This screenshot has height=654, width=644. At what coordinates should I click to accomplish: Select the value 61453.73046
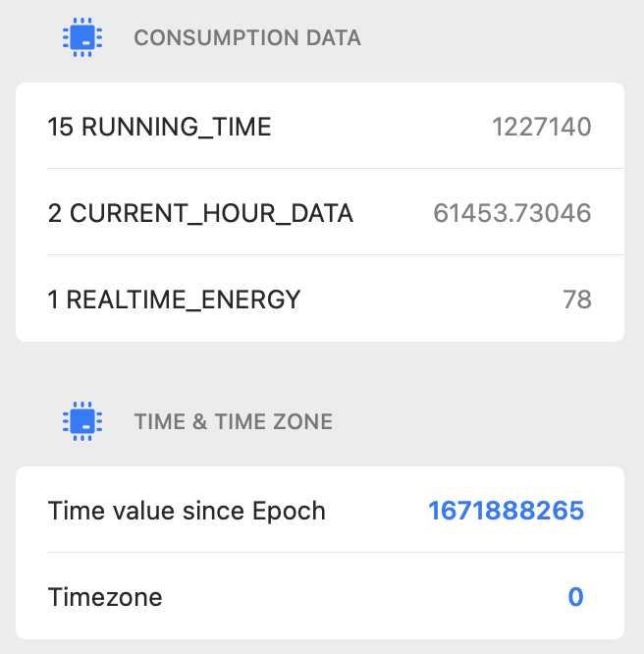coord(512,213)
